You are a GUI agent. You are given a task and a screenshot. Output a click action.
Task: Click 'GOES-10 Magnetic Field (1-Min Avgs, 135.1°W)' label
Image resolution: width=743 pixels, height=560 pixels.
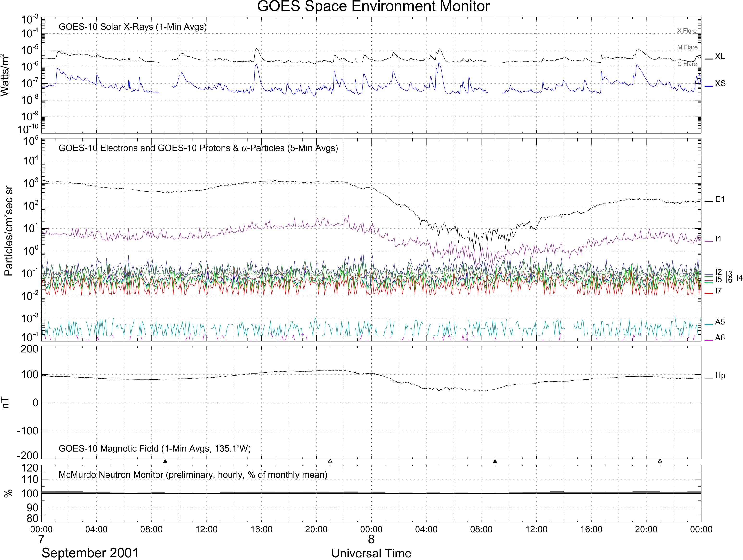(155, 448)
